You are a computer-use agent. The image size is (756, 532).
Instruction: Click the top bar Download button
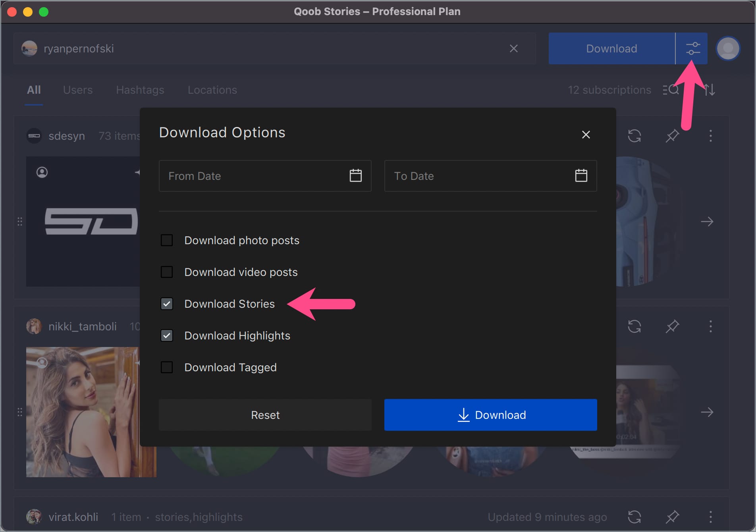[612, 48]
